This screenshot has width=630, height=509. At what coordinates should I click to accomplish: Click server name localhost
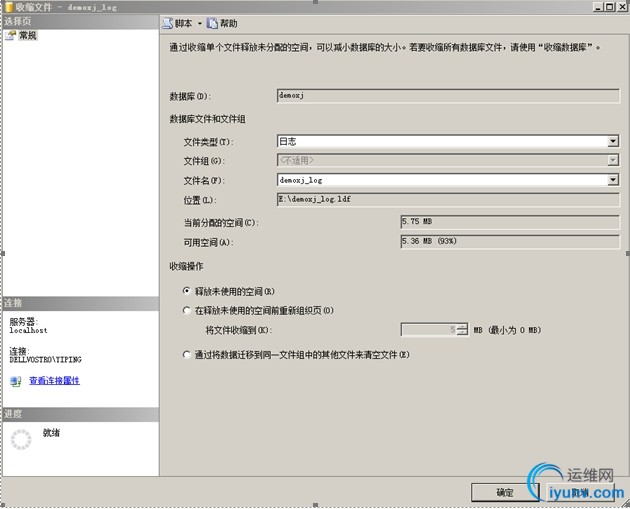coord(29,331)
